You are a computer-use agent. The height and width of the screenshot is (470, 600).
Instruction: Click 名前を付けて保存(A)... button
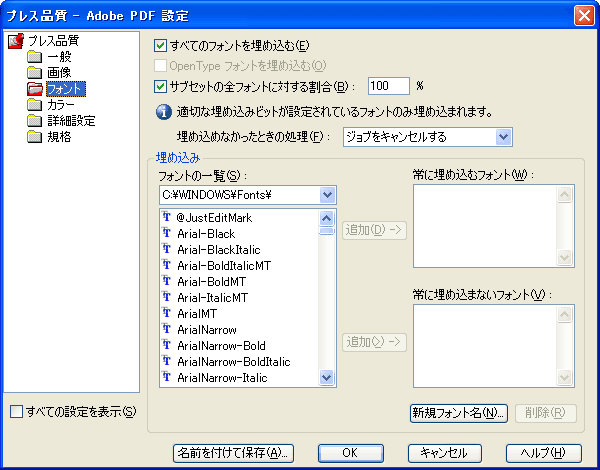233,453
